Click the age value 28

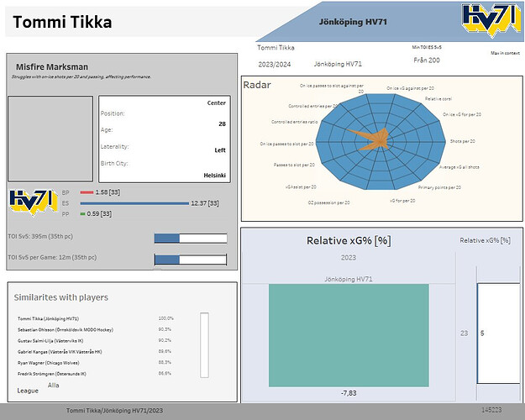pos(222,124)
